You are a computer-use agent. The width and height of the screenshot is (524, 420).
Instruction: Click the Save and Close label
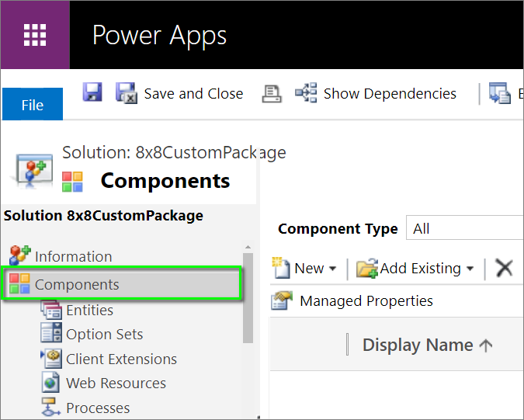point(193,94)
